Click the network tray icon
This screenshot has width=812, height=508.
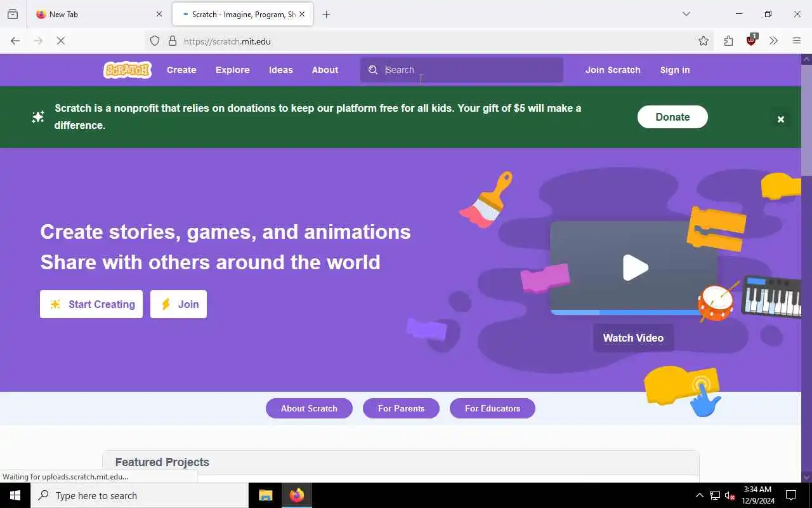point(714,496)
